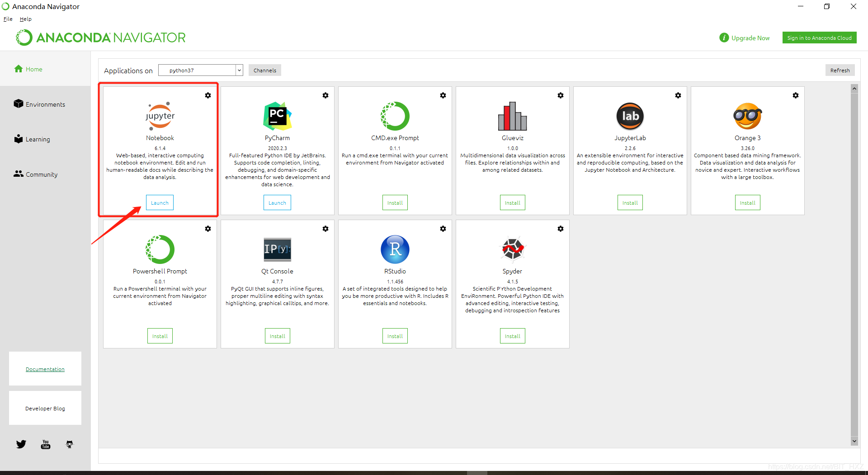Open settings gear on Jupyter Notebook card
This screenshot has width=868, height=475.
pos(208,95)
